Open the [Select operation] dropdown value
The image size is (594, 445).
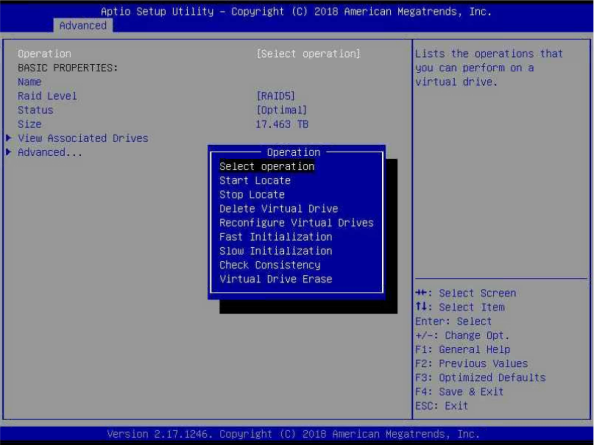pos(308,54)
